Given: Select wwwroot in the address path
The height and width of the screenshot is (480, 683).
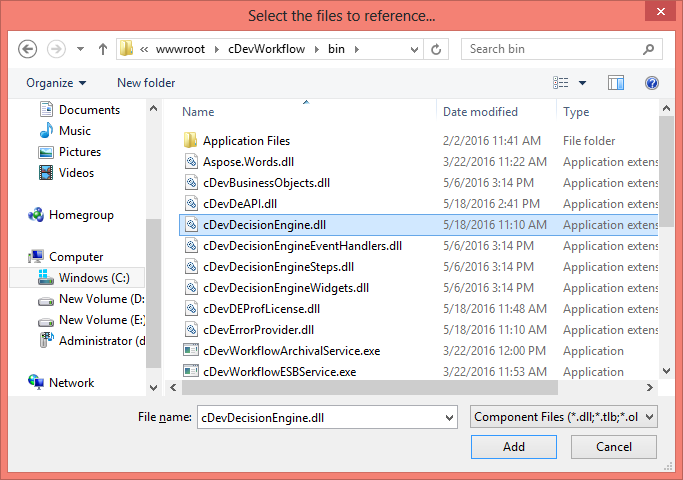Looking at the screenshot, I should click(x=180, y=49).
